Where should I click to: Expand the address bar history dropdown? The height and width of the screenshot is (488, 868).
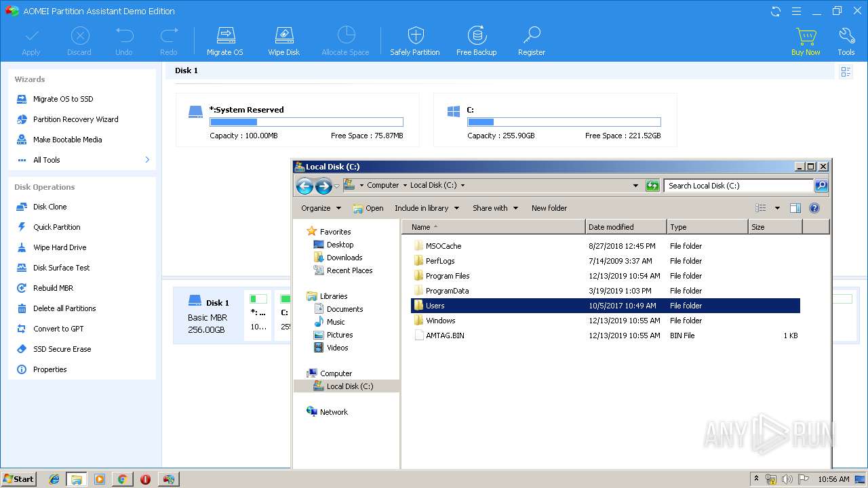click(635, 186)
